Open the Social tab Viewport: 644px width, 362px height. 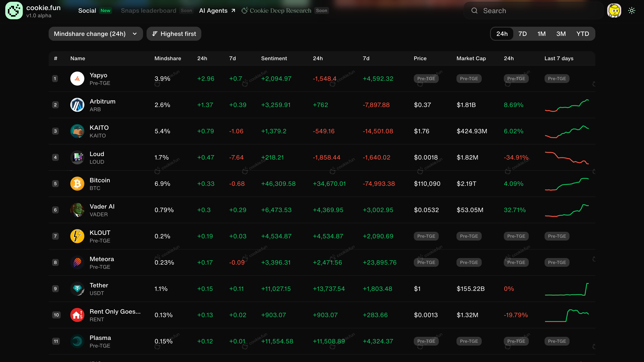coord(87,11)
